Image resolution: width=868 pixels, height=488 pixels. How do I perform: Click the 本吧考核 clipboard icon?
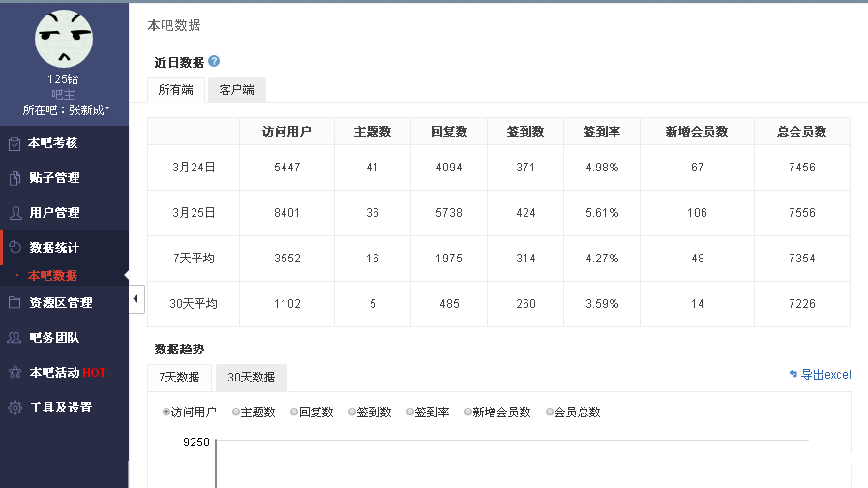tap(15, 143)
